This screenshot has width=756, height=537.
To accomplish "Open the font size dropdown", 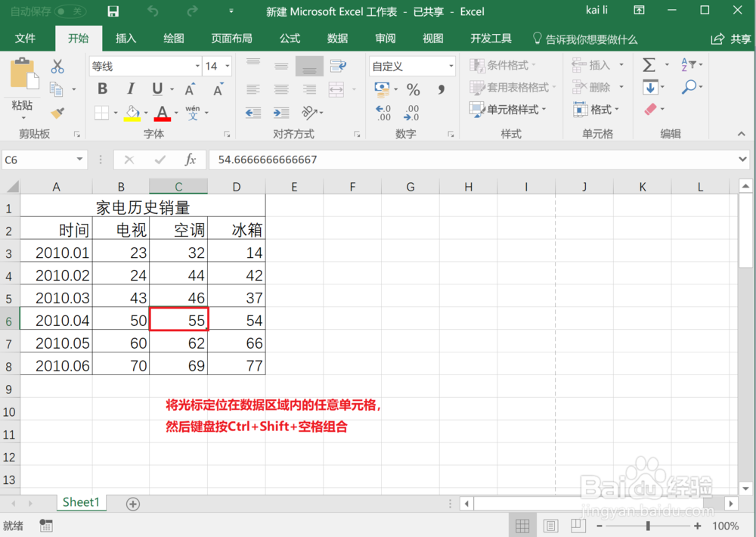I will click(x=225, y=66).
